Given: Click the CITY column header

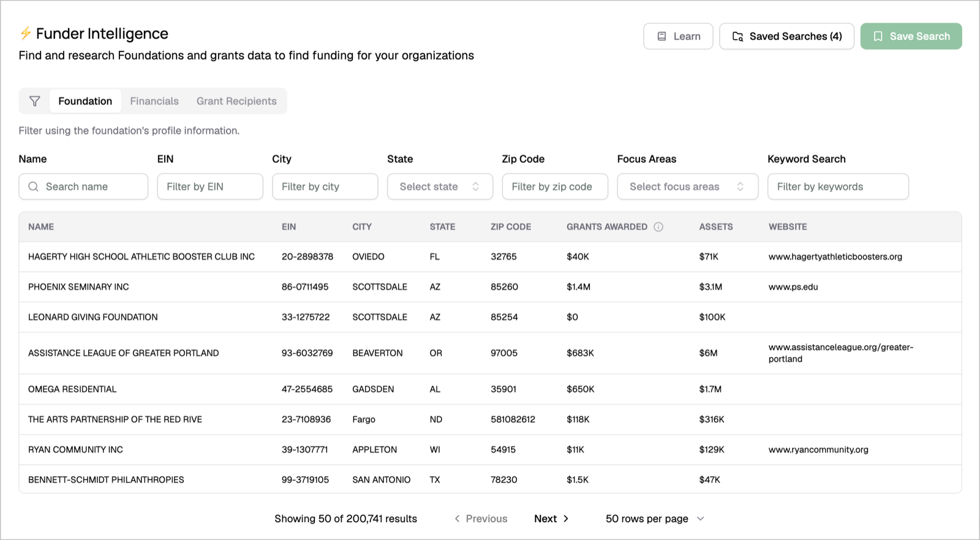Looking at the screenshot, I should (362, 227).
